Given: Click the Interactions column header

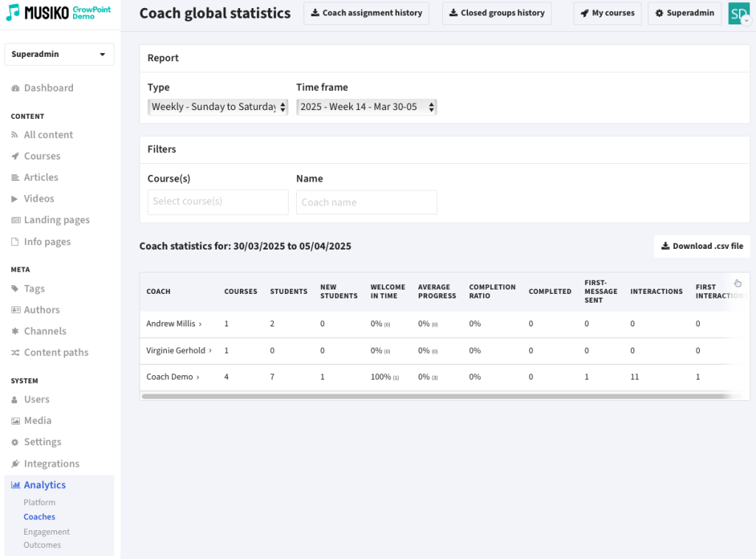Looking at the screenshot, I should click(x=656, y=292).
